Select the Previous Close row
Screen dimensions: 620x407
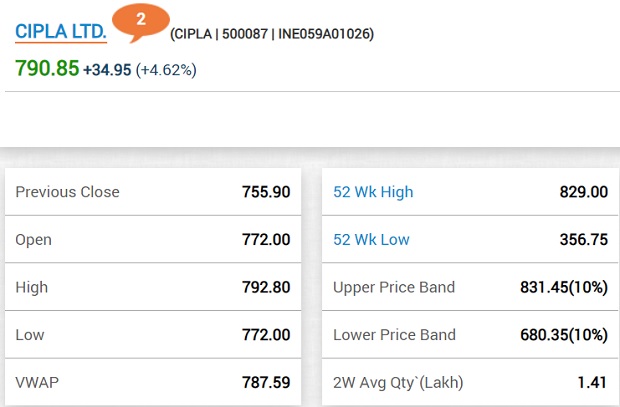[153, 192]
